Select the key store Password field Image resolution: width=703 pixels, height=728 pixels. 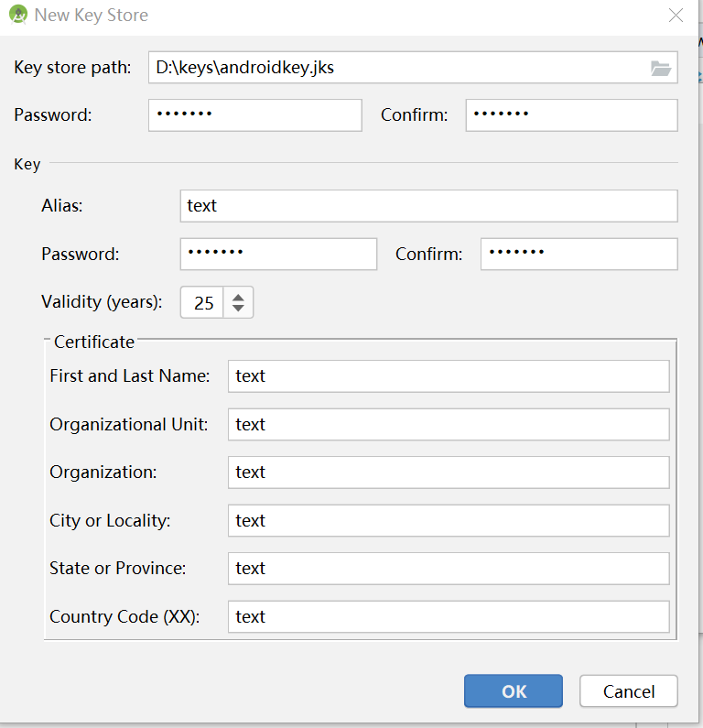click(255, 115)
